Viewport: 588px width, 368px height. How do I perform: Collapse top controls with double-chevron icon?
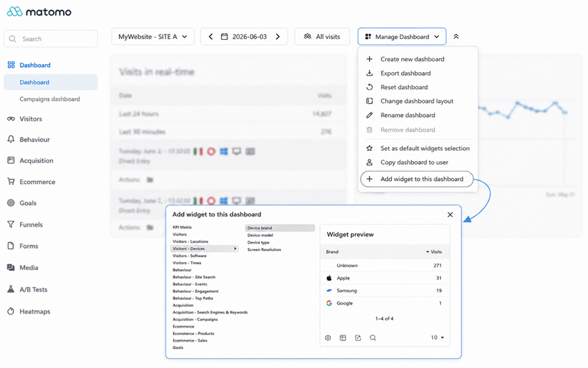point(456,36)
